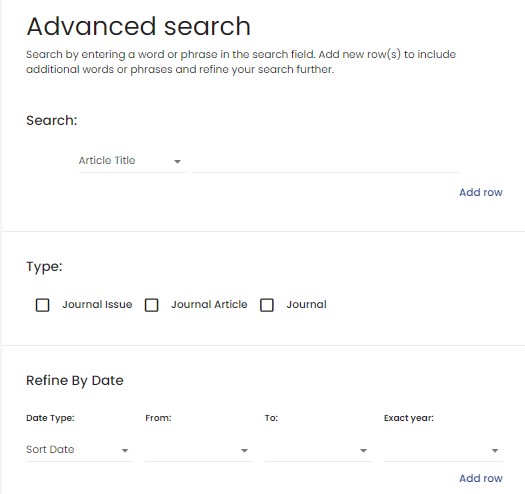Open the Article Title field selector
The image size is (525, 494).
(132, 161)
